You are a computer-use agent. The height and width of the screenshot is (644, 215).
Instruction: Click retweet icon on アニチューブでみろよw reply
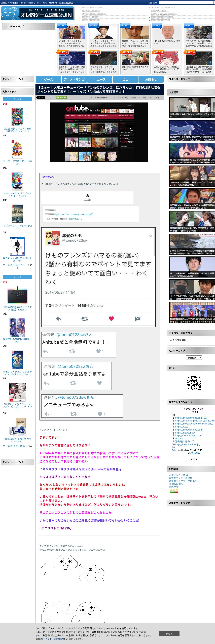pyautogui.click(x=73, y=414)
